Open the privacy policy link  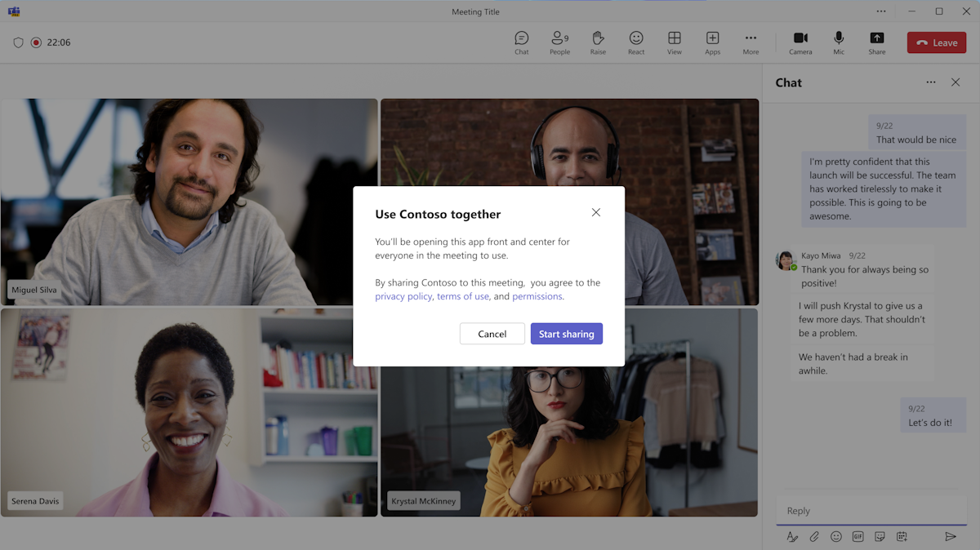403,296
